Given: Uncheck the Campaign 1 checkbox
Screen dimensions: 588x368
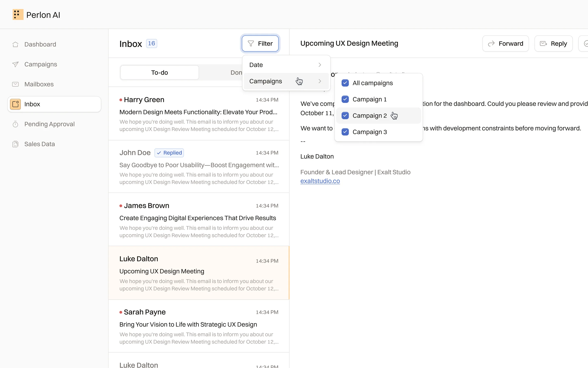Looking at the screenshot, I should click(345, 99).
